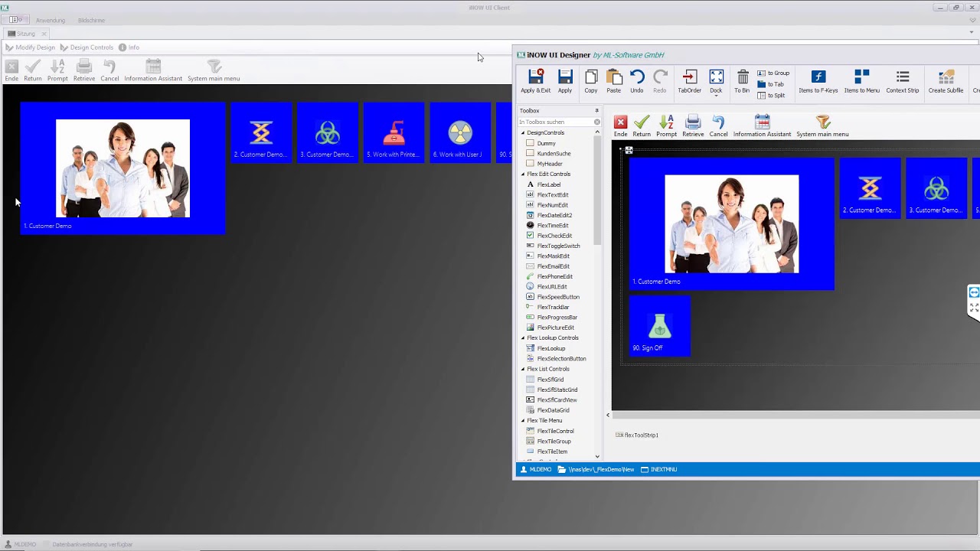
Task: Click Apply & Exit in the Designer ribbon
Action: click(x=535, y=81)
